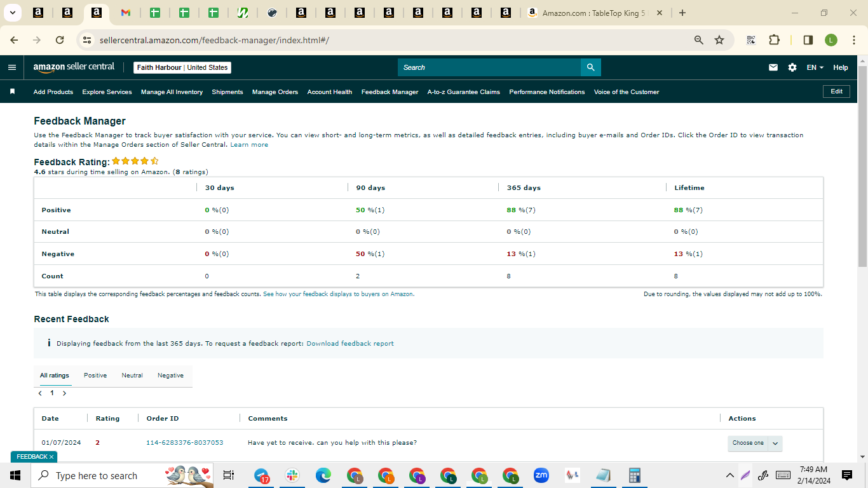Open the QR code extension icon
The height and width of the screenshot is (488, 868).
[751, 40]
